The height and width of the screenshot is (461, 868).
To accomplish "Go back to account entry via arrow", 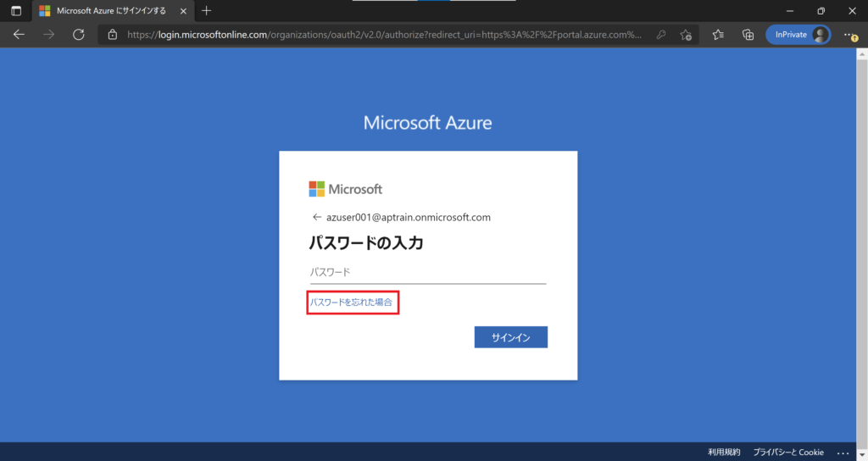I will click(317, 217).
